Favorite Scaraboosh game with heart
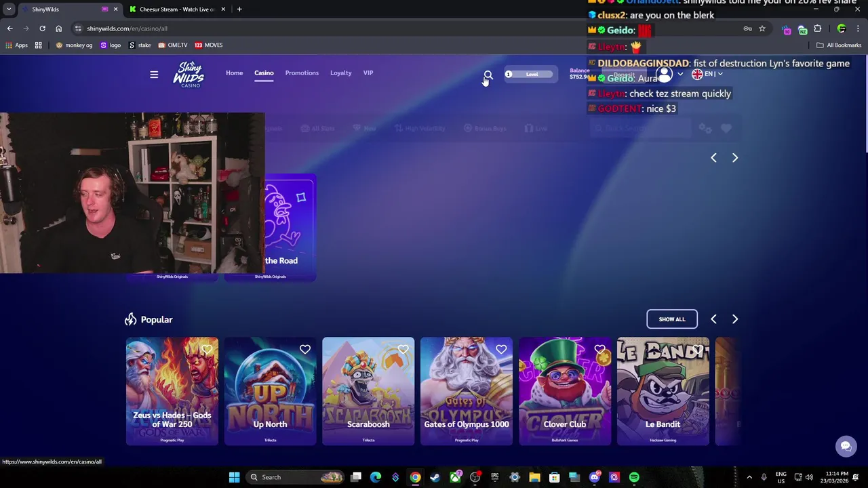This screenshot has height=488, width=868. pyautogui.click(x=403, y=349)
